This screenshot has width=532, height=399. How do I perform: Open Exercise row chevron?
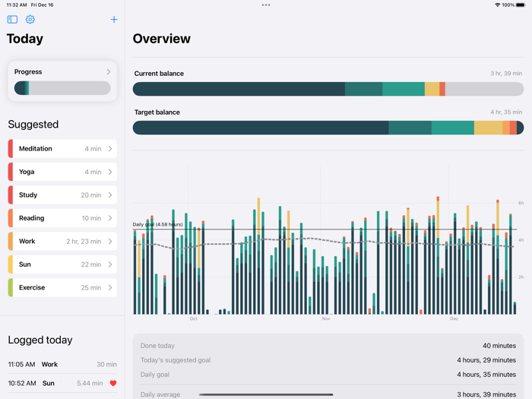point(110,287)
